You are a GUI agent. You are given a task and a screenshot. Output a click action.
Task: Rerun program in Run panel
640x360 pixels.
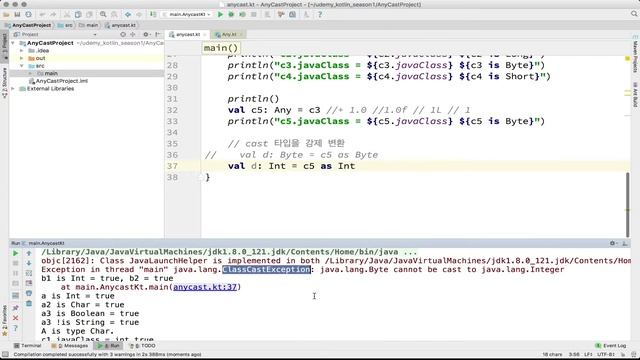click(x=16, y=253)
